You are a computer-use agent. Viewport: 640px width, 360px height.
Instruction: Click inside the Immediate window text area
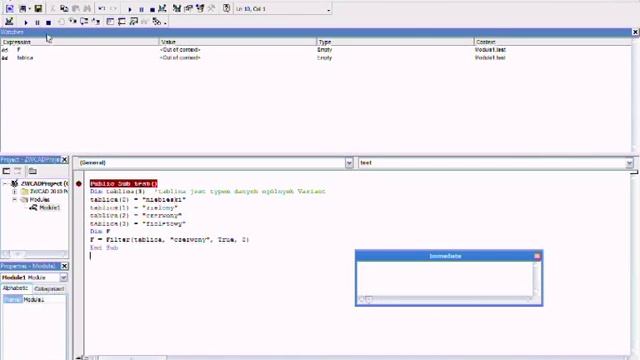point(444,278)
